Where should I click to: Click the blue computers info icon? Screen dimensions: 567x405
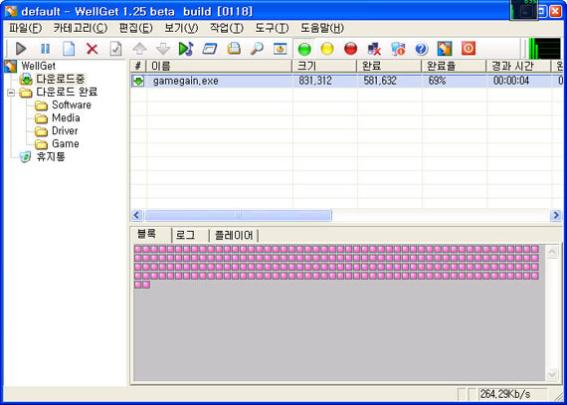point(398,49)
